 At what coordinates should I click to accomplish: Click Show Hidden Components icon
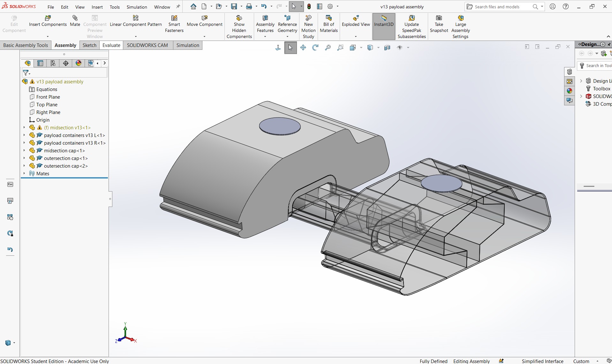point(239,18)
